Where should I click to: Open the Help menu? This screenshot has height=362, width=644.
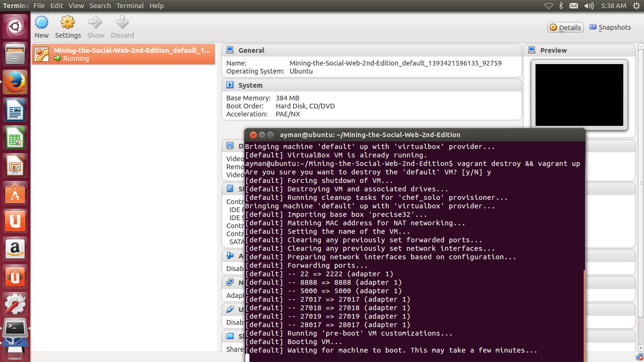[157, 6]
